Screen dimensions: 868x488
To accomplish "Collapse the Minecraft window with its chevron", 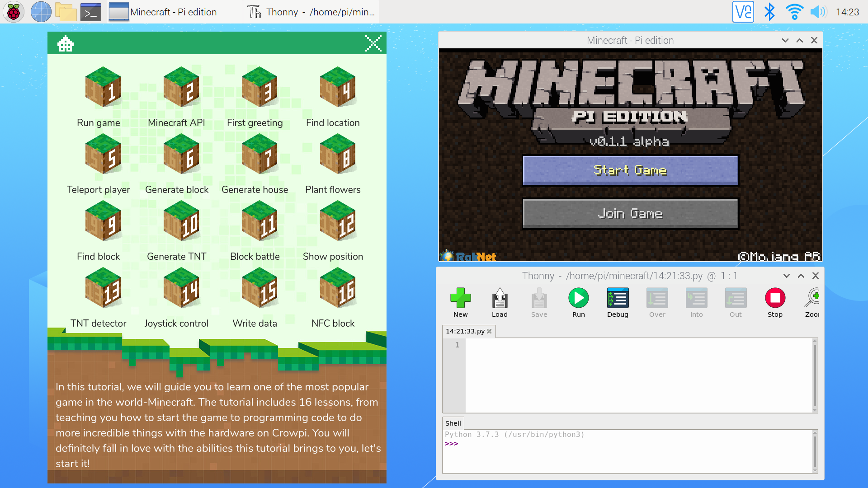I will coord(785,40).
